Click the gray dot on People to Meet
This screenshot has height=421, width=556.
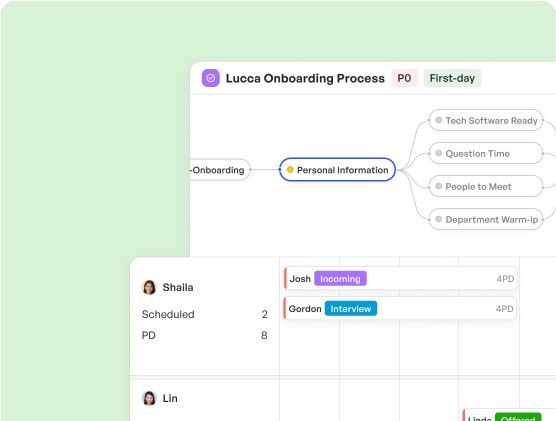click(x=439, y=186)
